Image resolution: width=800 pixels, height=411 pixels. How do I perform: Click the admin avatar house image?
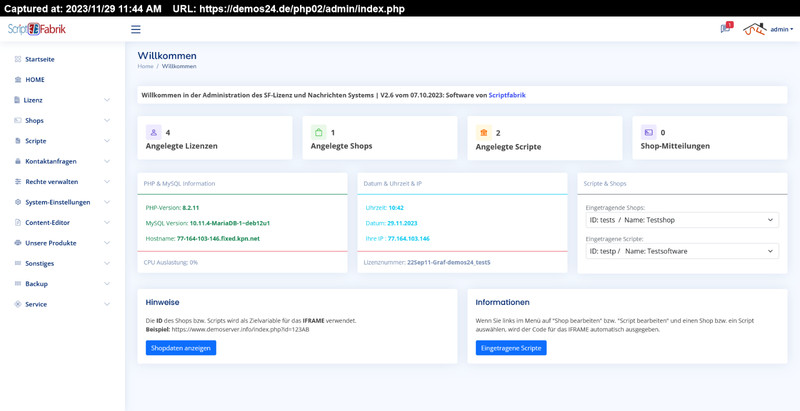755,29
